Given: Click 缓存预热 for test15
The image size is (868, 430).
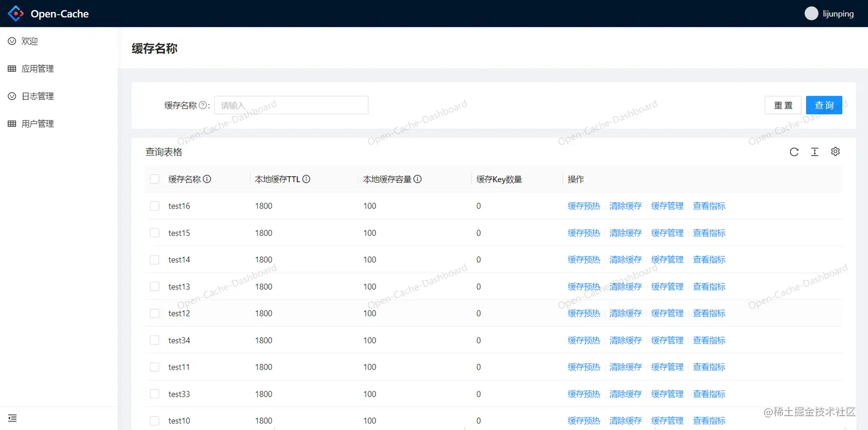Looking at the screenshot, I should [584, 233].
